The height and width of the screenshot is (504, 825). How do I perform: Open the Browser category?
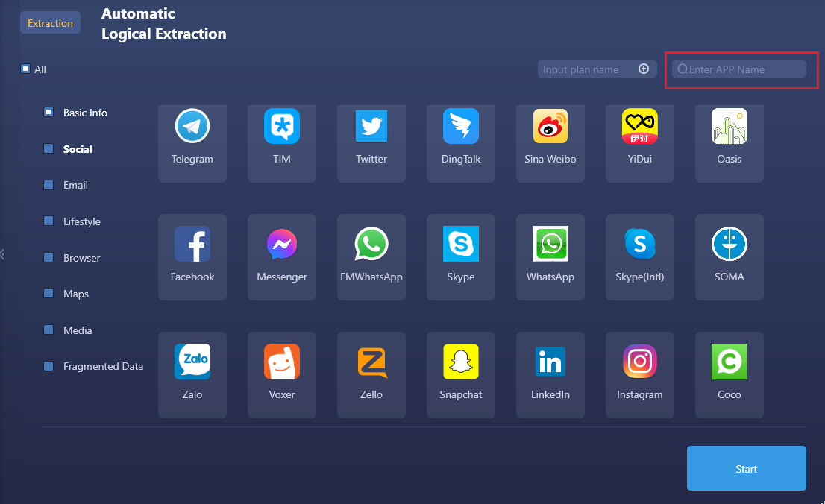click(81, 258)
